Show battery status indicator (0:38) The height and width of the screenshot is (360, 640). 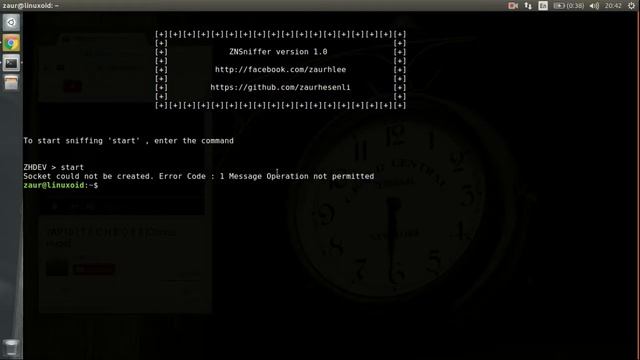coord(569,6)
